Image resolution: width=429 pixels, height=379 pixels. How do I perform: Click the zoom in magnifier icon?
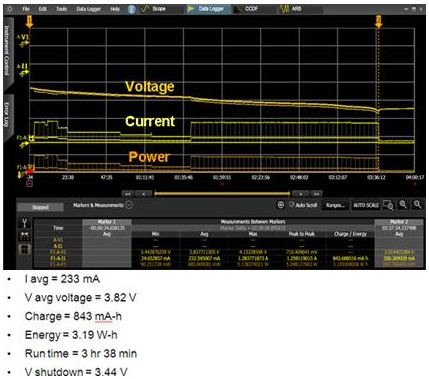(x=403, y=205)
